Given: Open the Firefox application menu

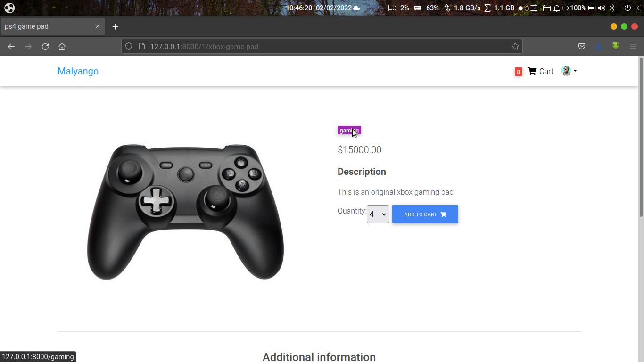Looking at the screenshot, I should (633, 46).
